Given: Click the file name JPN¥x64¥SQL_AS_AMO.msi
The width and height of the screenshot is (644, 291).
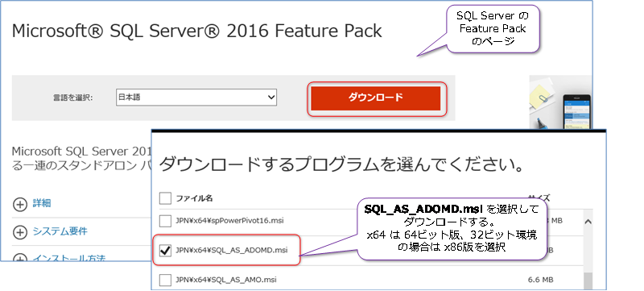Looking at the screenshot, I should [x=226, y=280].
